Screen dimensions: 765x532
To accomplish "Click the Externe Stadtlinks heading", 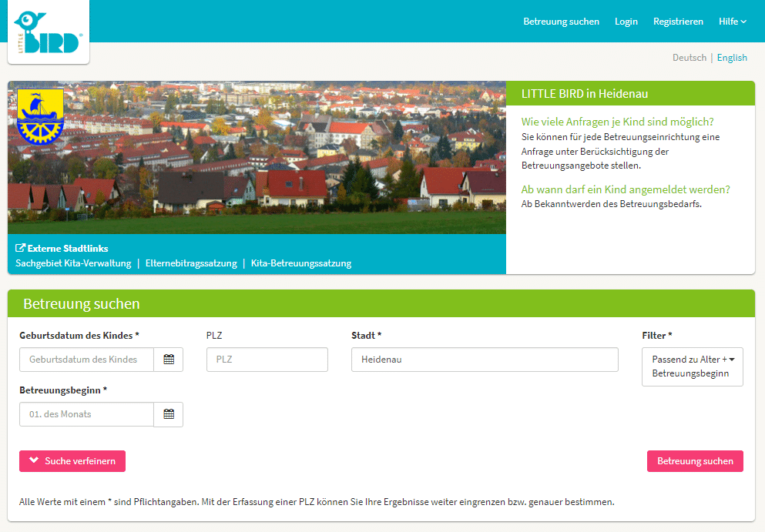I will (x=62, y=249).
